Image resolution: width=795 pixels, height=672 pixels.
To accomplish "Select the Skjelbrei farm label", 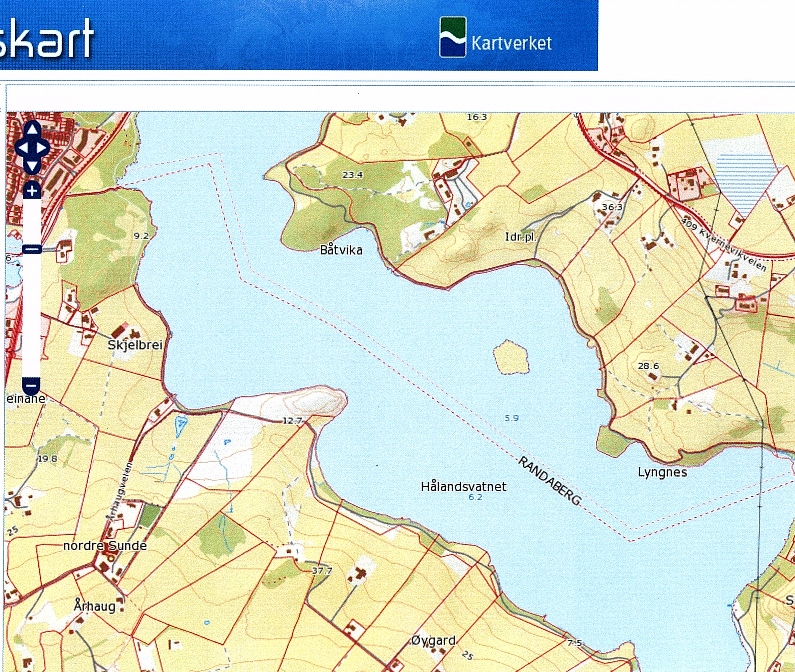I will pyautogui.click(x=135, y=345).
